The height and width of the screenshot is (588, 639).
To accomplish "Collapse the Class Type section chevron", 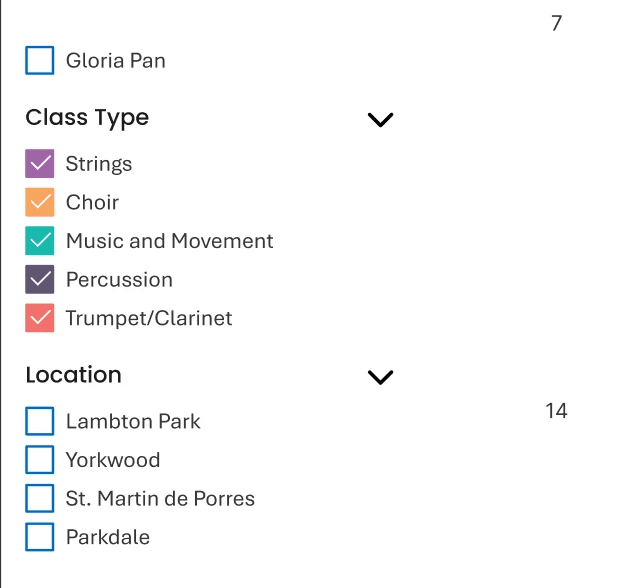I will [x=381, y=120].
